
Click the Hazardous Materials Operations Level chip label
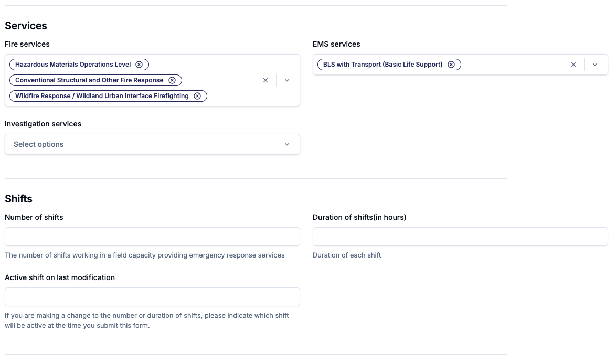pyautogui.click(x=73, y=65)
